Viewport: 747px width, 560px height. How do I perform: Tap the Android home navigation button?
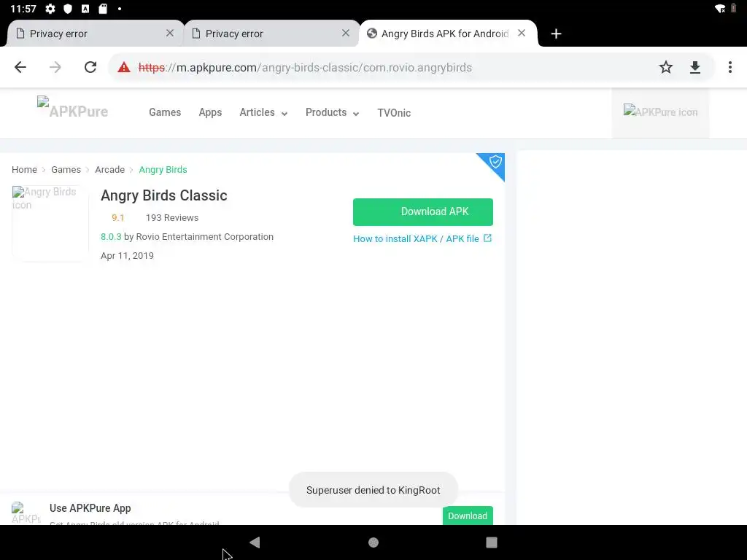pos(373,542)
